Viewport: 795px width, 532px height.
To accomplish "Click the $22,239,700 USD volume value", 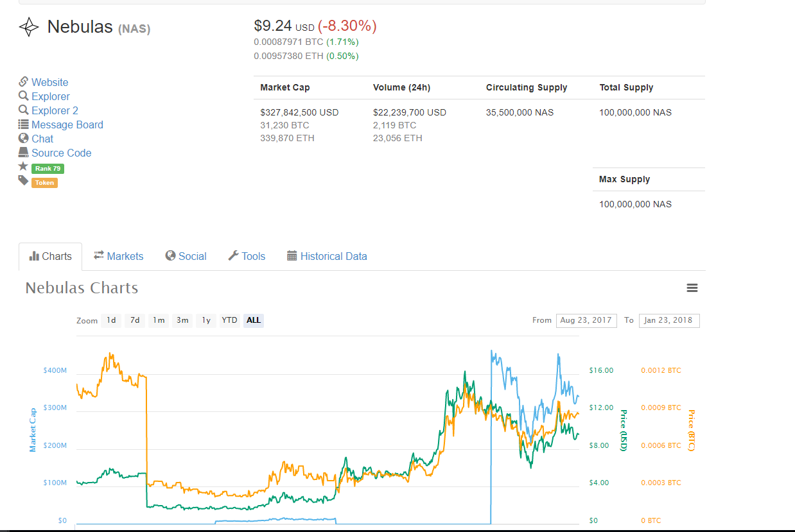I will [x=410, y=112].
